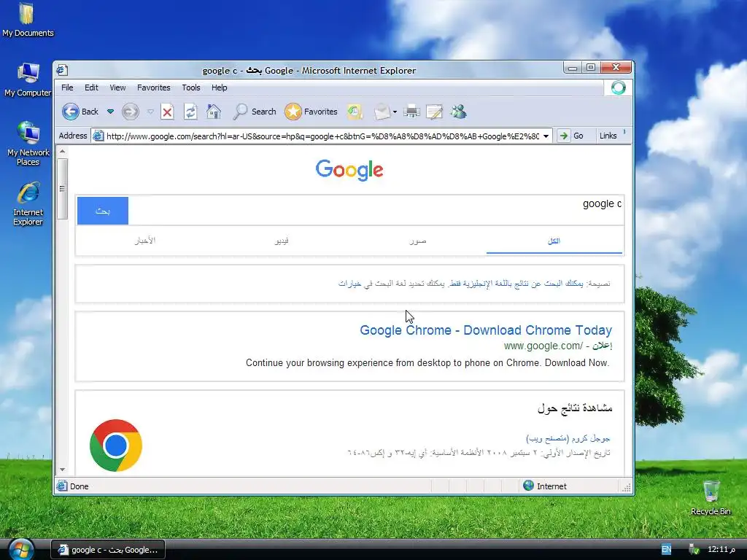Select My Computer desktop icon
747x560 pixels.
coord(28,79)
